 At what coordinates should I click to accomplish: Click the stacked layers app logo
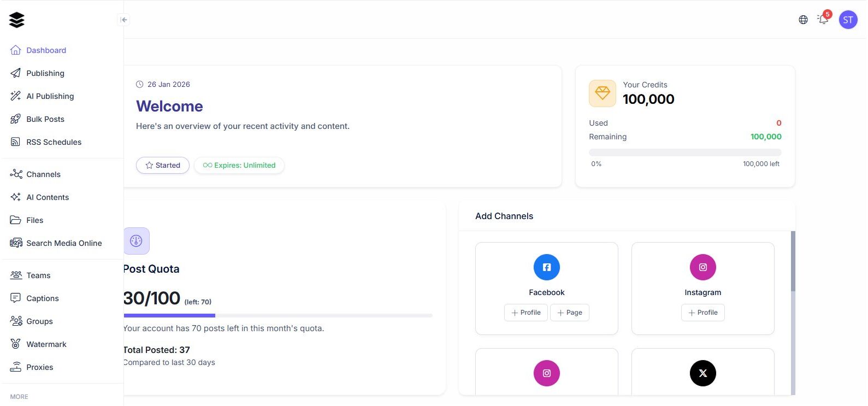(x=17, y=20)
